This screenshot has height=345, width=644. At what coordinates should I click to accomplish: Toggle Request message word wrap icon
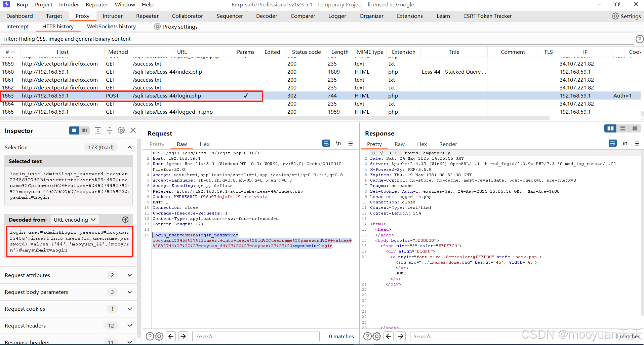(326, 144)
